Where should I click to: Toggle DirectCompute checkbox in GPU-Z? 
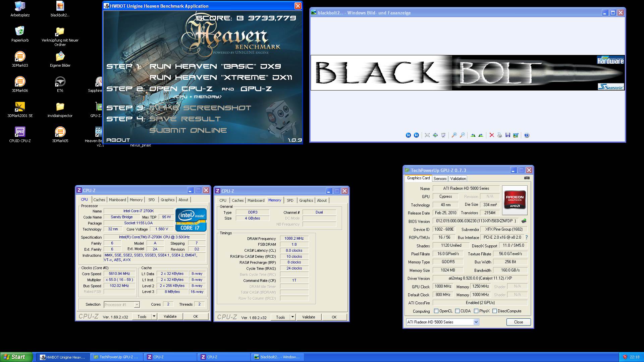(x=494, y=311)
